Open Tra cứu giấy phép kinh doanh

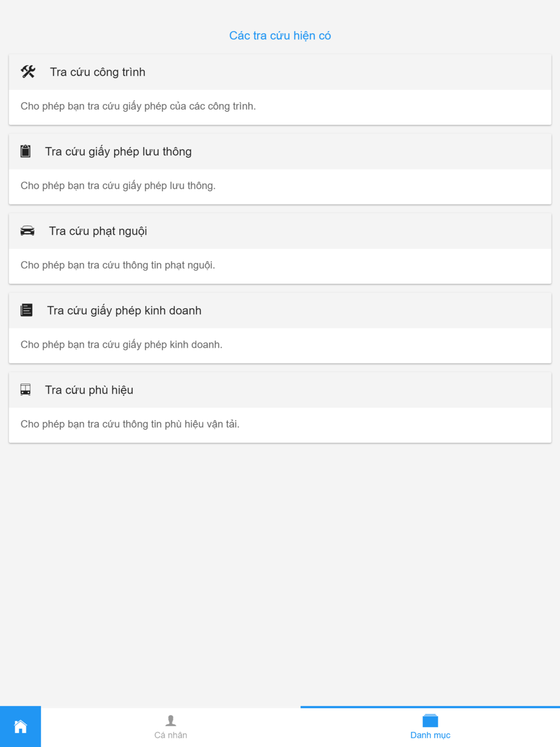(124, 311)
